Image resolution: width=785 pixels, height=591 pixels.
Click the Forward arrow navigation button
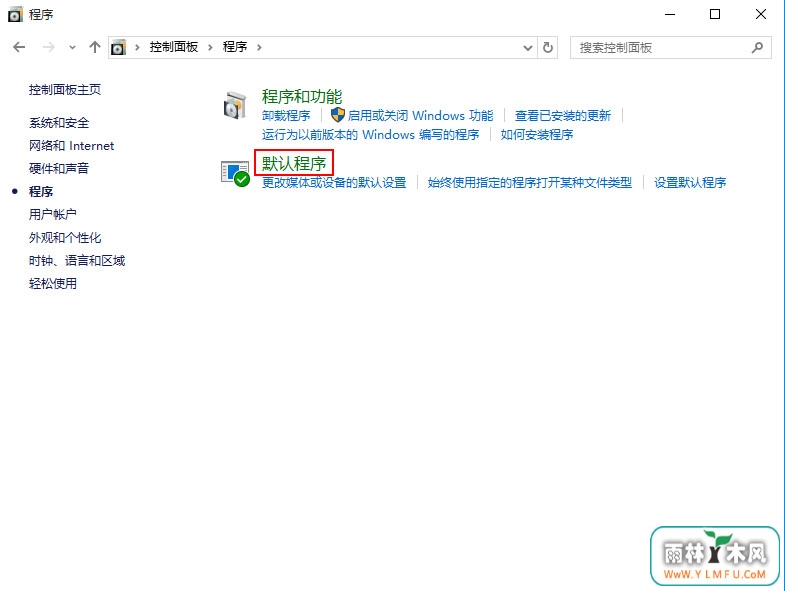[49, 47]
